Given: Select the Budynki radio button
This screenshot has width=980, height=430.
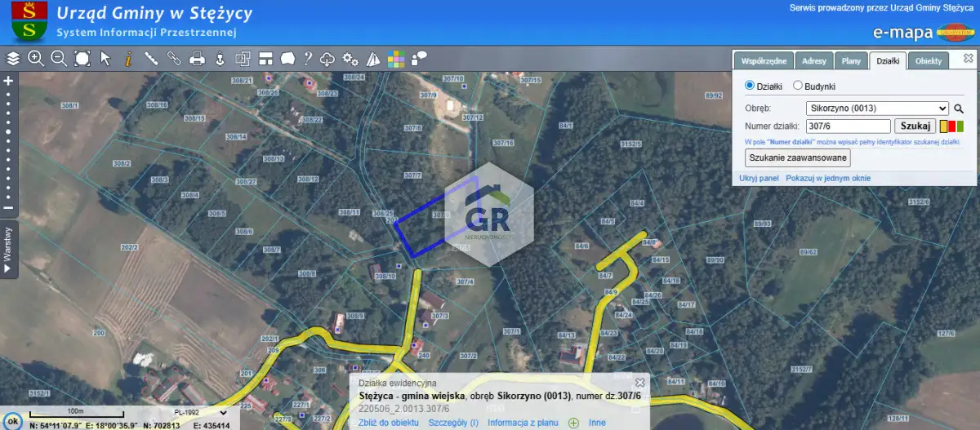Looking at the screenshot, I should (797, 86).
